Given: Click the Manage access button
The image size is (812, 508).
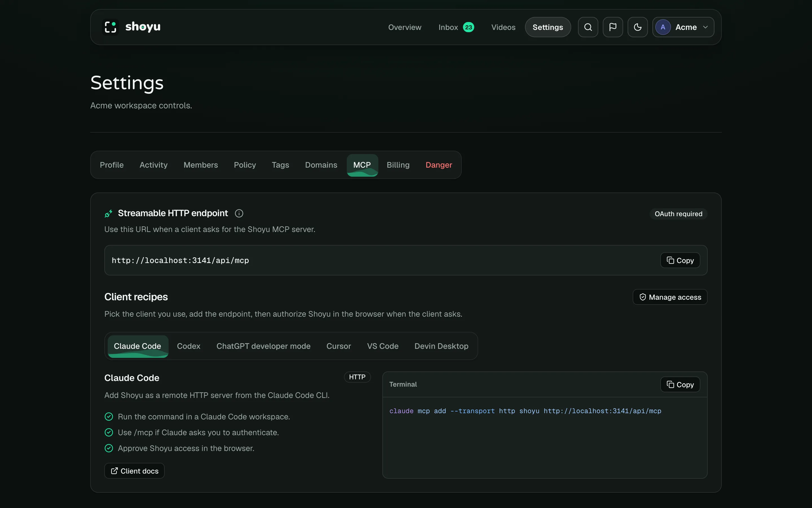Looking at the screenshot, I should pos(670,297).
